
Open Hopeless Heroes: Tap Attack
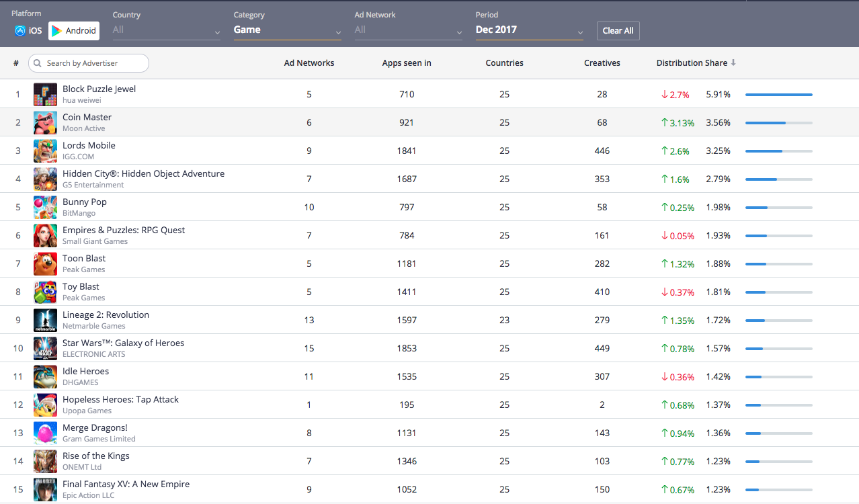(x=121, y=399)
